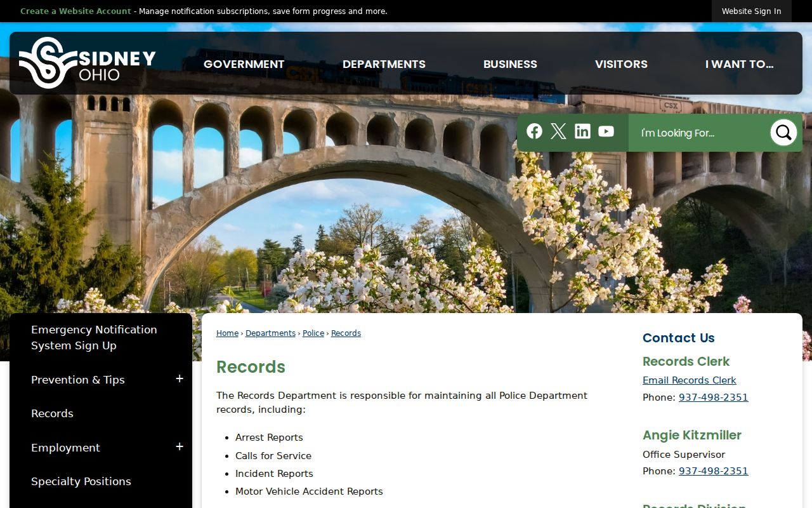Open the Government menu
812x508 pixels.
pos(244,64)
